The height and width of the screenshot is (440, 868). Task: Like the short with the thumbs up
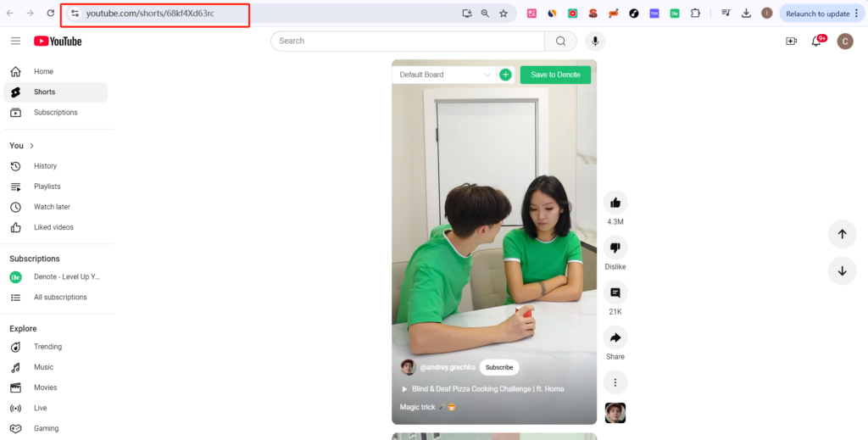615,203
